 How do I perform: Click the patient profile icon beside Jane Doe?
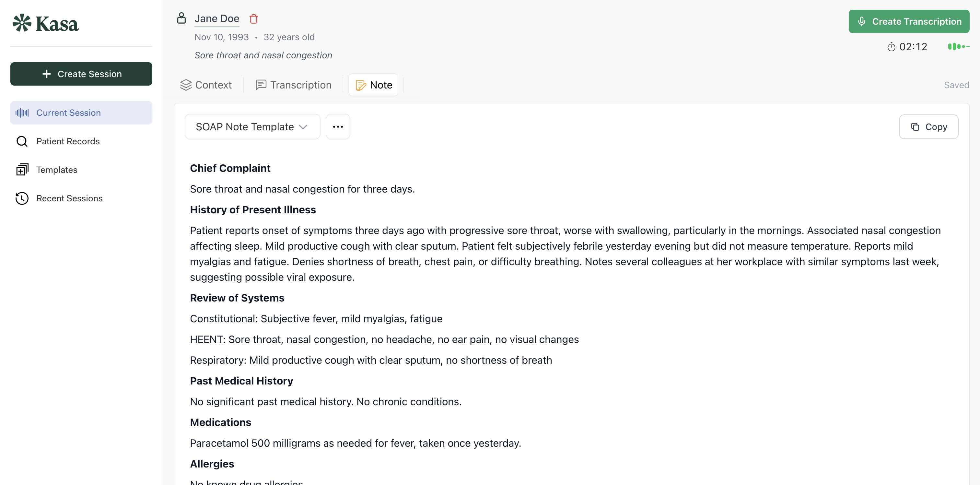181,18
